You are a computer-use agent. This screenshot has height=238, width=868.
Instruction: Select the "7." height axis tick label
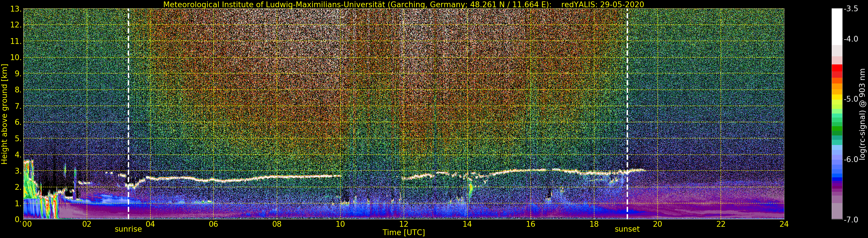18,106
